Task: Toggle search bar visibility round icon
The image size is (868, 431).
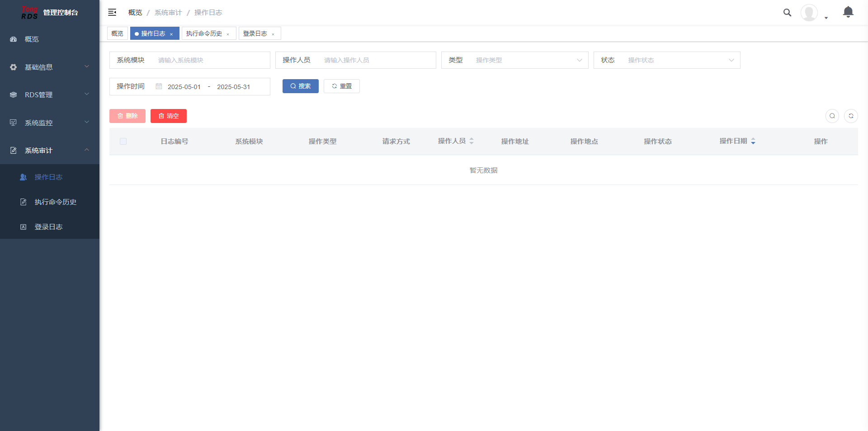Action: (832, 116)
